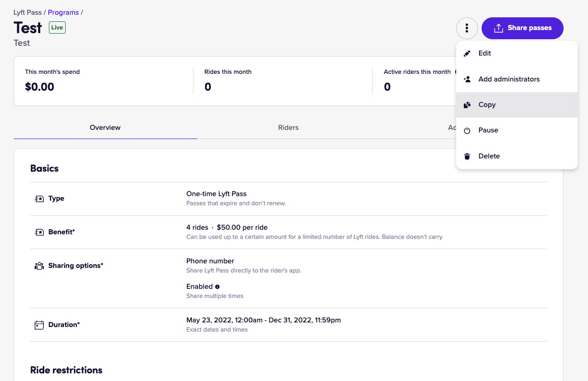
Task: Click the Active riders this month label
Action: (x=417, y=72)
